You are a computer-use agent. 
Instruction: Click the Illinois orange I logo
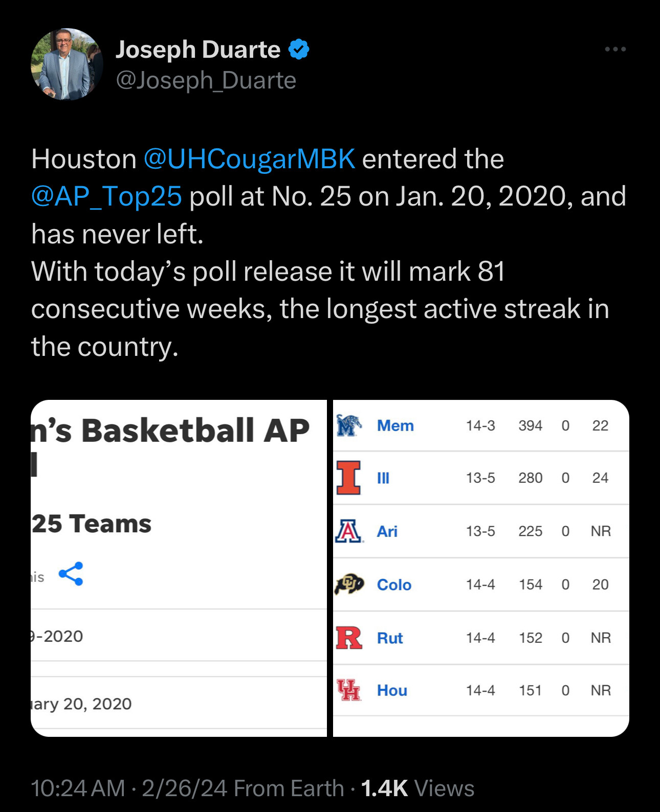349,478
